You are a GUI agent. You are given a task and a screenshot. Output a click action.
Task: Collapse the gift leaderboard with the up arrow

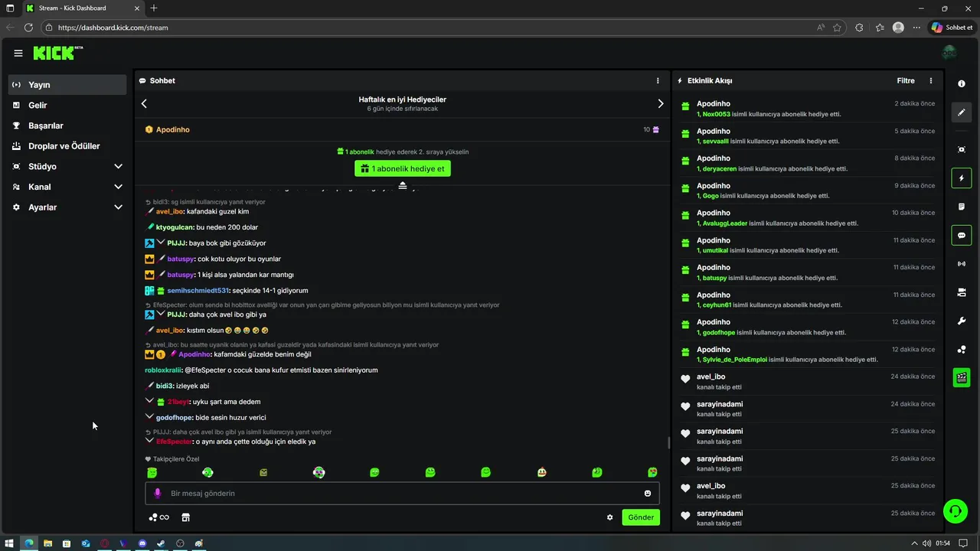point(403,185)
